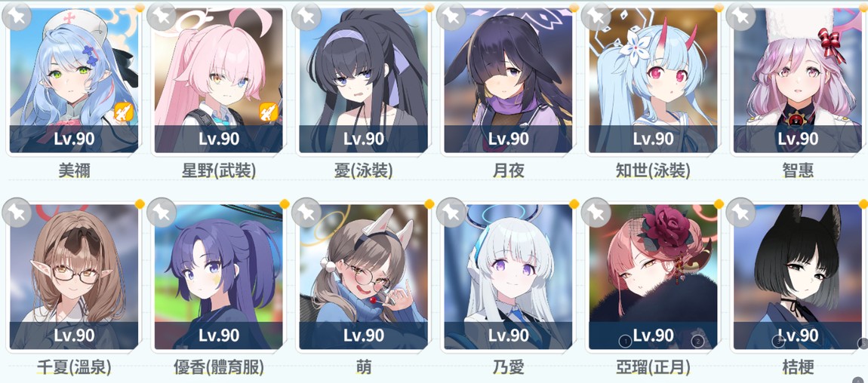Click the pin icon on 萌's card

(306, 212)
